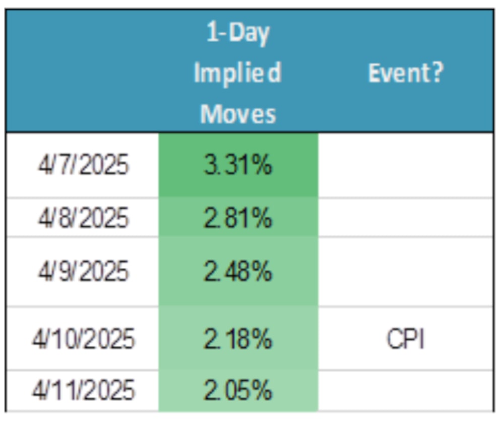The image size is (504, 422).
Task: Select the empty Event cell for 4/9/2025
Action: coord(406,272)
